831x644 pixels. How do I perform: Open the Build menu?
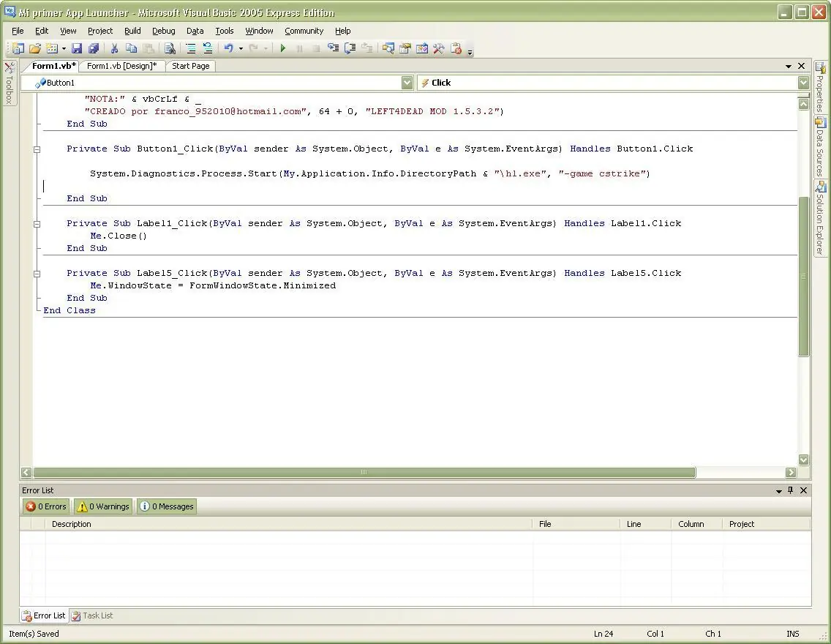click(x=132, y=31)
